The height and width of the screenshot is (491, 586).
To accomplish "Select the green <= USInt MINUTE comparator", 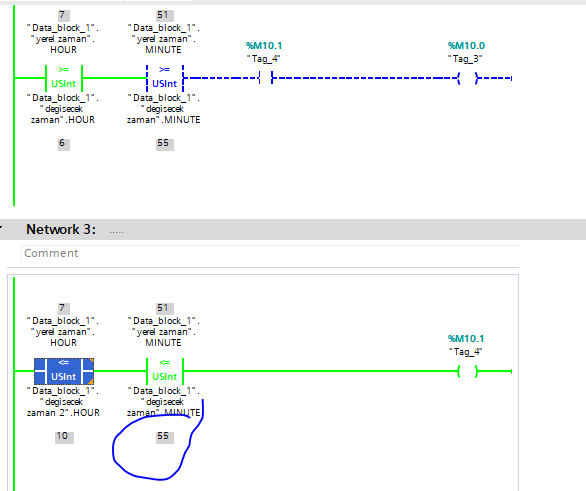I will (x=164, y=371).
